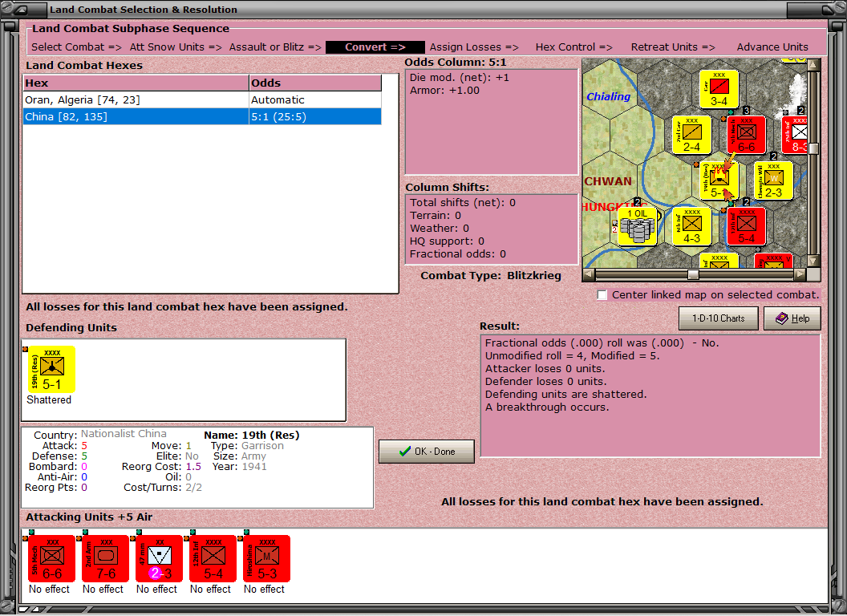The image size is (847, 616).
Task: Click the map's horizontal scrollbar right arrow
Action: click(800, 274)
